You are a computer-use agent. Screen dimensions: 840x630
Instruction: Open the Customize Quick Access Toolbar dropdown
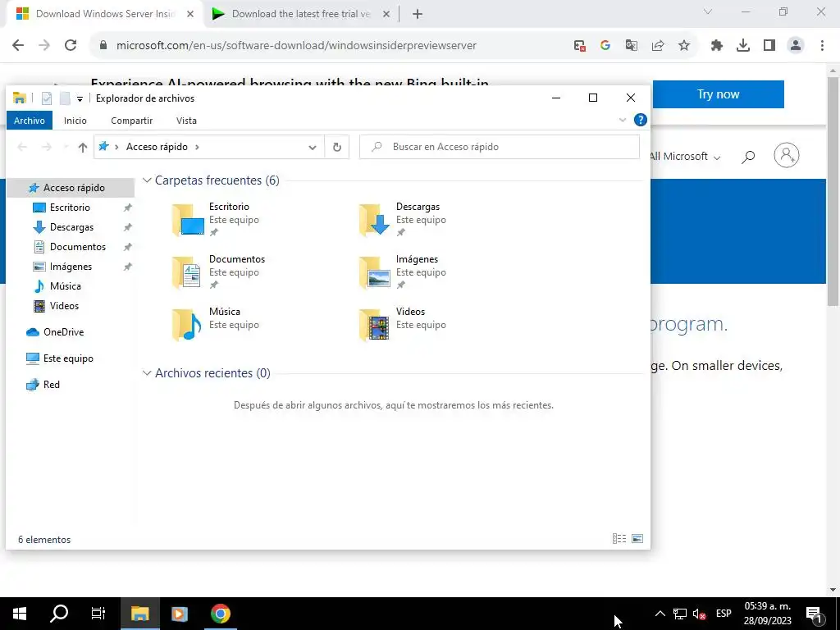[80, 98]
